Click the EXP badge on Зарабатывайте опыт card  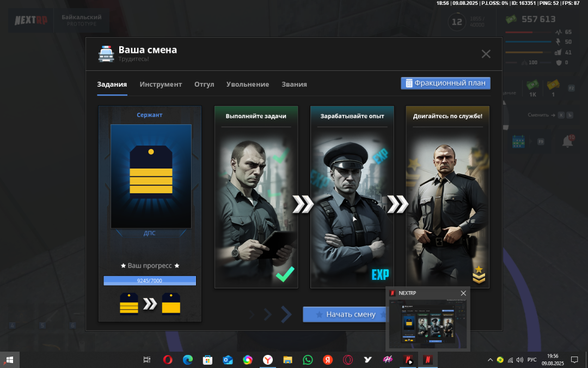click(x=380, y=275)
